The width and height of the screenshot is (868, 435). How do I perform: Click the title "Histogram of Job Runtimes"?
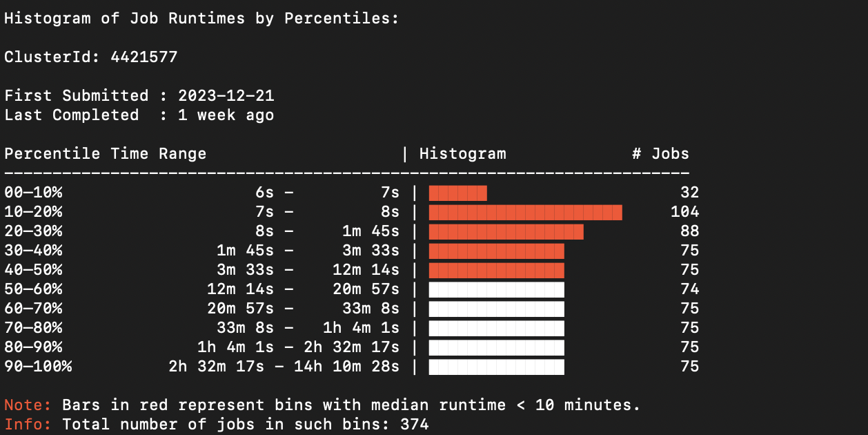coord(124,18)
